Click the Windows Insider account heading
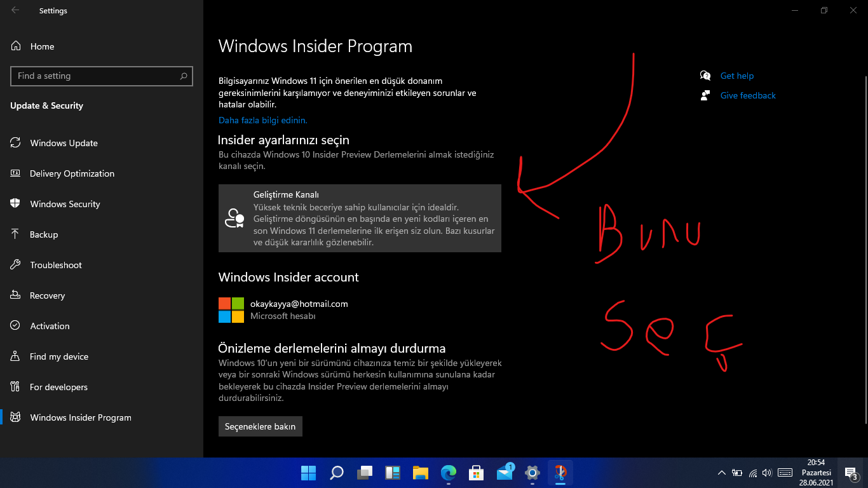The width and height of the screenshot is (868, 488). tap(288, 277)
